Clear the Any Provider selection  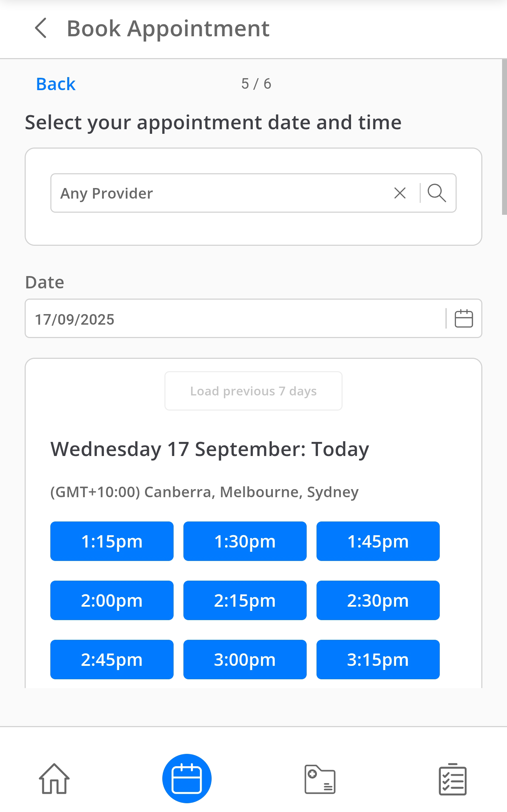click(400, 193)
